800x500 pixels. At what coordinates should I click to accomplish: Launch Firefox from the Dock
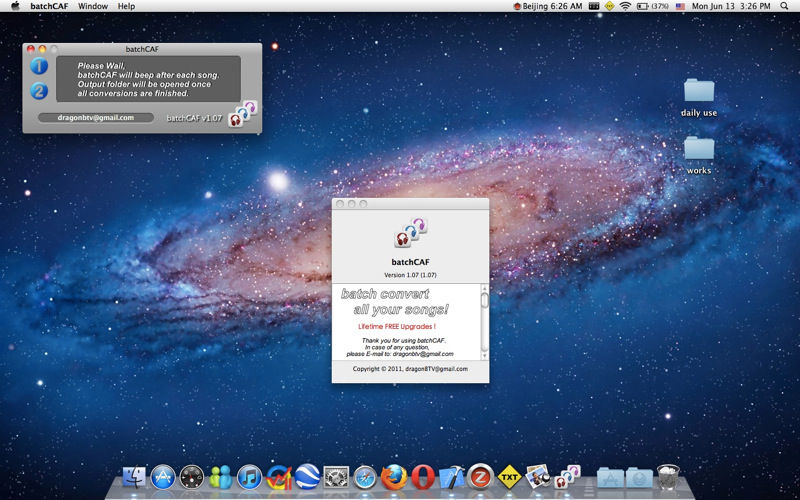394,478
